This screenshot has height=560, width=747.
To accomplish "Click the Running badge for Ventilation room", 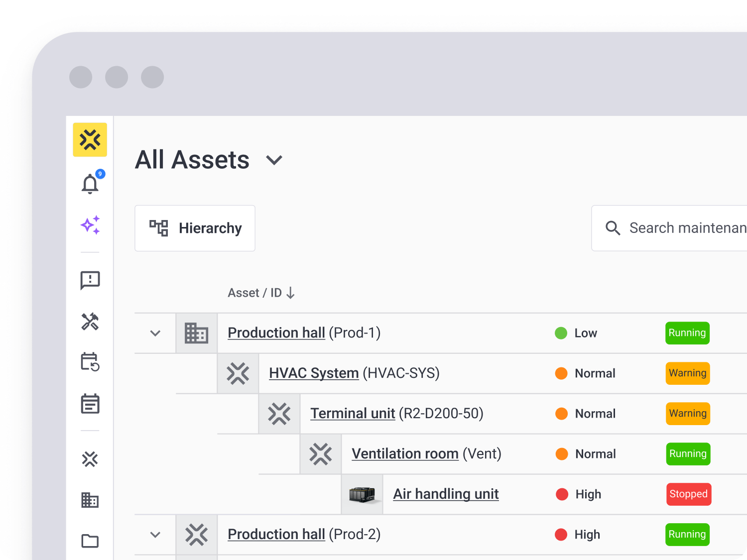I will coord(688,454).
